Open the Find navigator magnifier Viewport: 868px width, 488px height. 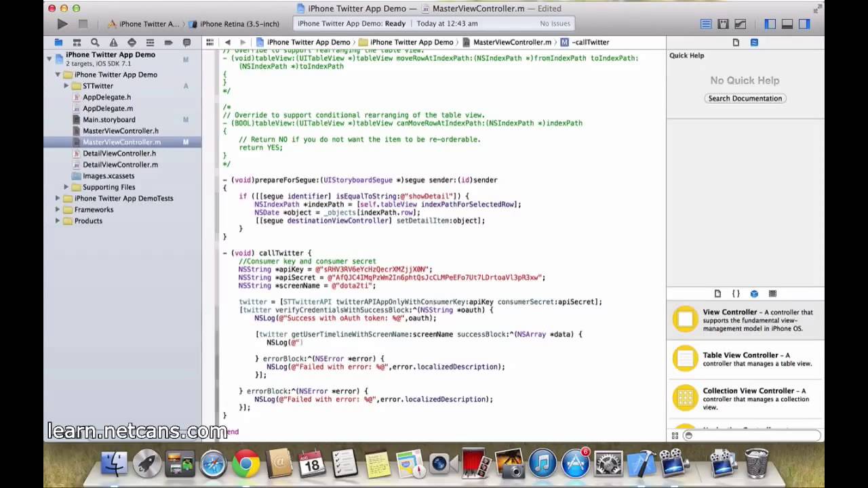pyautogui.click(x=95, y=42)
